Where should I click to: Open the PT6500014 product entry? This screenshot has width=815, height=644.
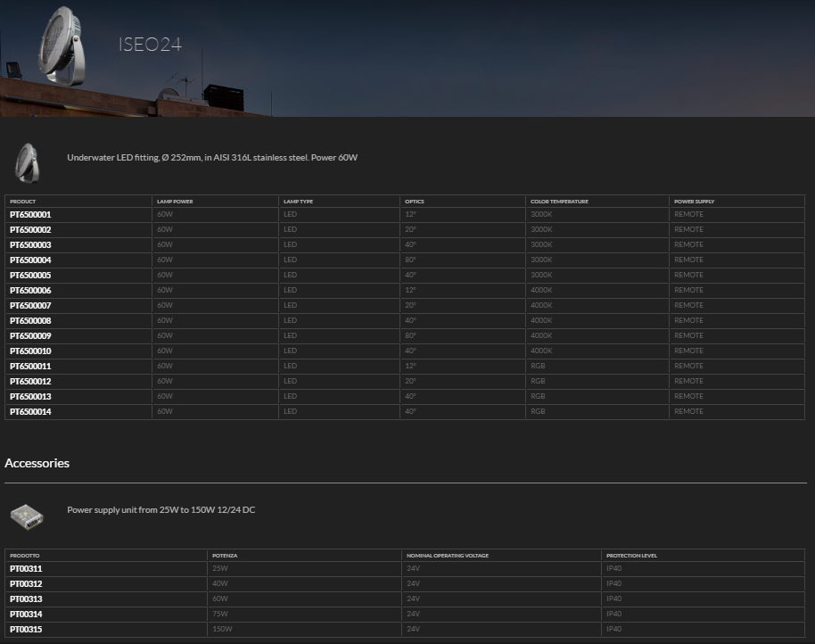[30, 412]
